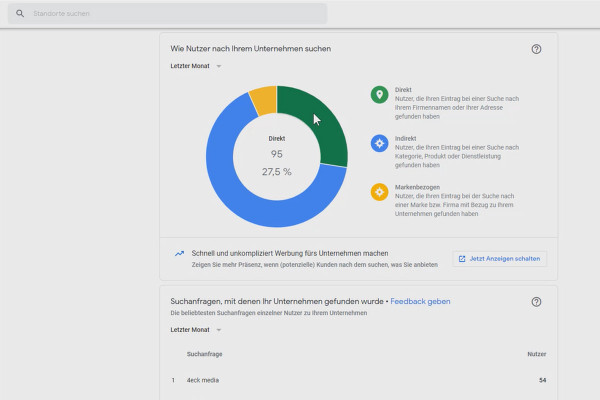Click Die beliebtesten Suchanfragen subtitle text

tap(269, 313)
